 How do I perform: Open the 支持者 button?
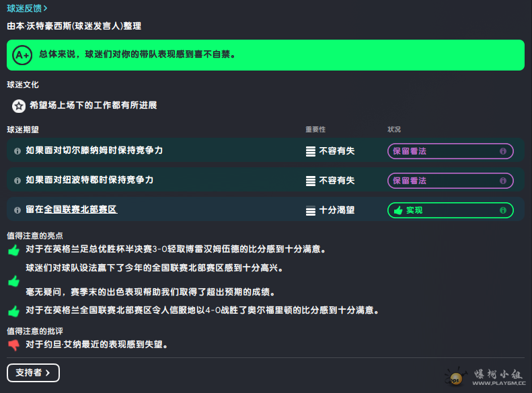tap(33, 373)
